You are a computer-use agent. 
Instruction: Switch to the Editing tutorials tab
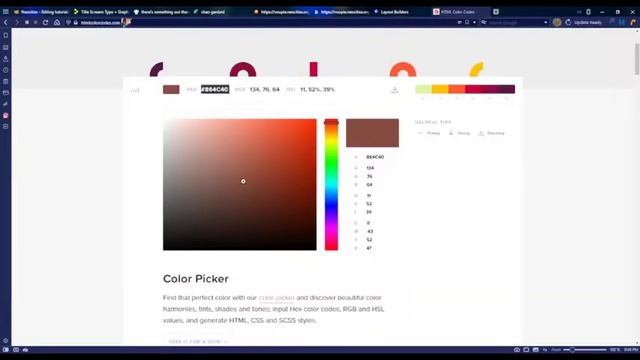(x=41, y=12)
